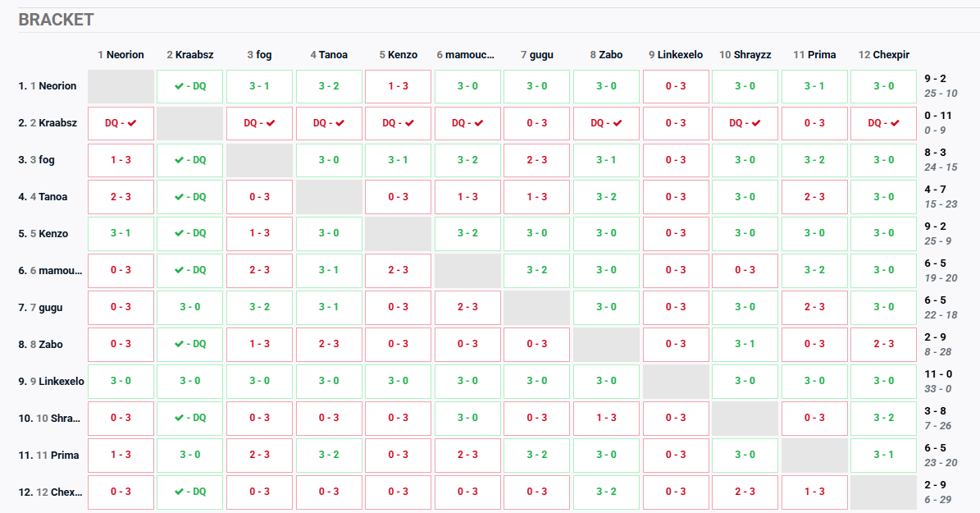View Chexpir vs Zabo 3 - 2 result
The width and height of the screenshot is (980, 513).
606,492
